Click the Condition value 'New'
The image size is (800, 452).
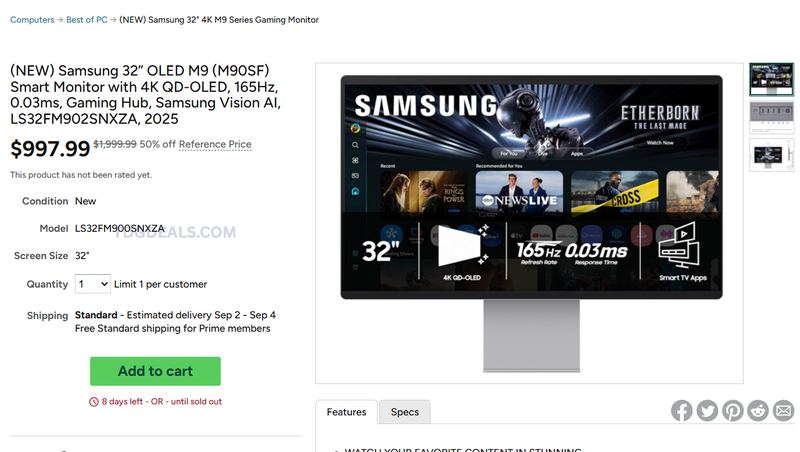tap(85, 201)
